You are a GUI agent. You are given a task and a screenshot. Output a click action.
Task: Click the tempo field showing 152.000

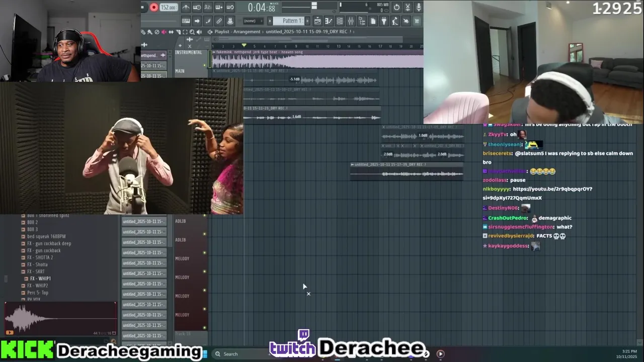169,8
